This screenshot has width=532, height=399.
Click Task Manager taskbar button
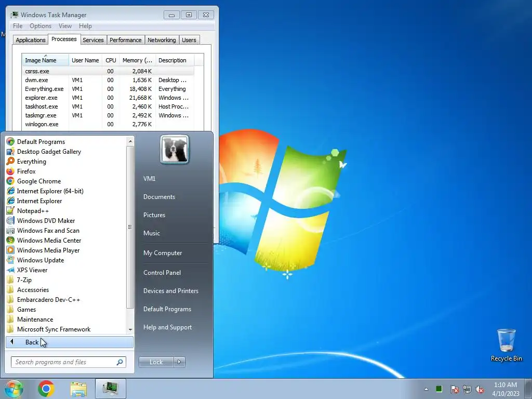111,389
